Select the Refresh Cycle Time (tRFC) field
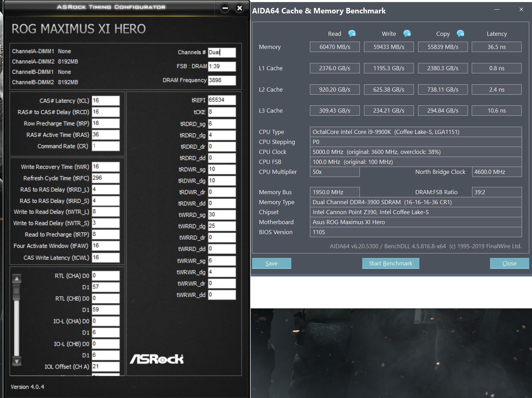The image size is (532, 398). click(106, 178)
